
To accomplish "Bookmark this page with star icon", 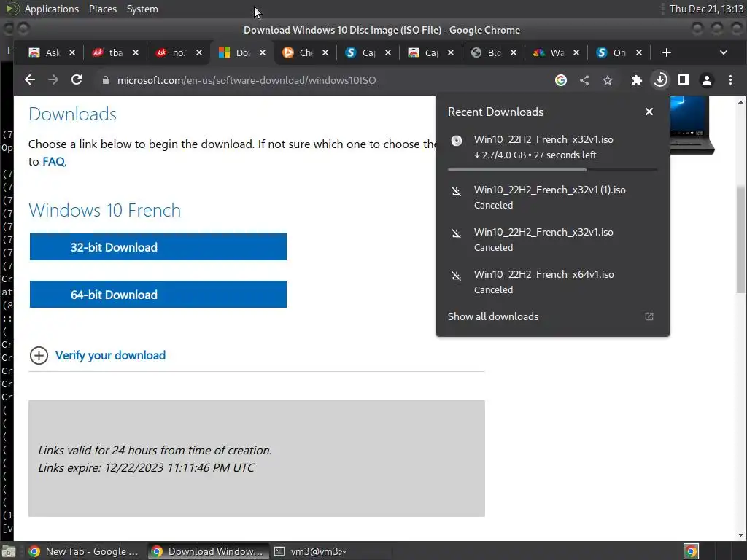I will (x=608, y=80).
